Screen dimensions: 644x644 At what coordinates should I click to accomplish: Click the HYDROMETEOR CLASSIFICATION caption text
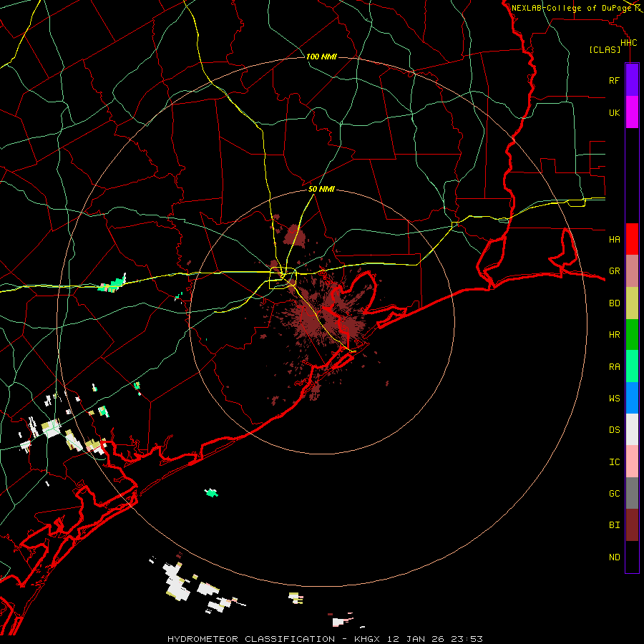pos(251,639)
